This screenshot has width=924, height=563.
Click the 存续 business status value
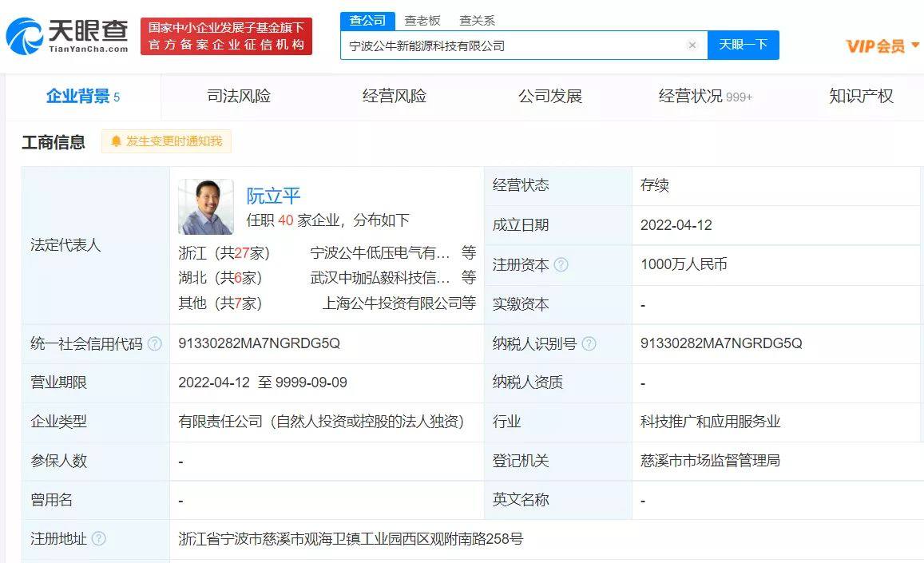pyautogui.click(x=655, y=185)
